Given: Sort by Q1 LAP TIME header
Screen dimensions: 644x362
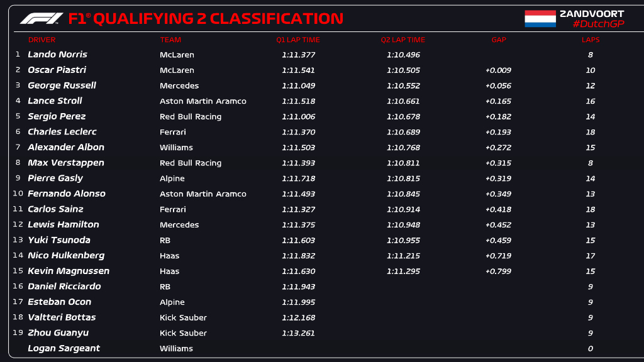Looking at the screenshot, I should click(x=298, y=40).
